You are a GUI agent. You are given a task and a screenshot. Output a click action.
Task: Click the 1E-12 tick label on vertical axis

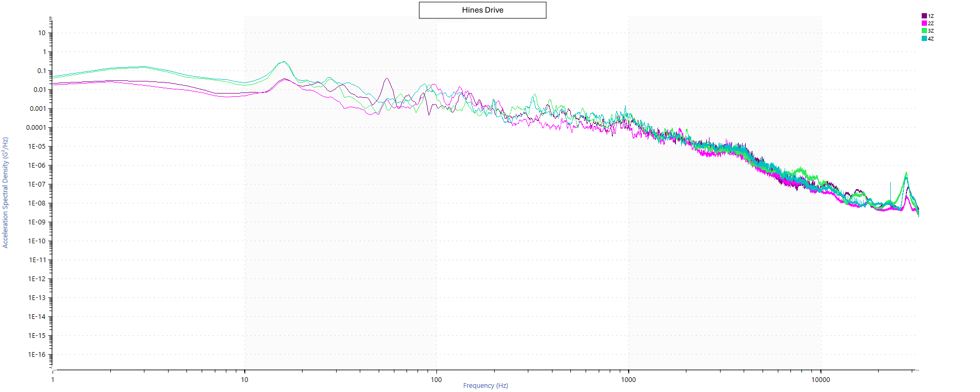pyautogui.click(x=37, y=279)
